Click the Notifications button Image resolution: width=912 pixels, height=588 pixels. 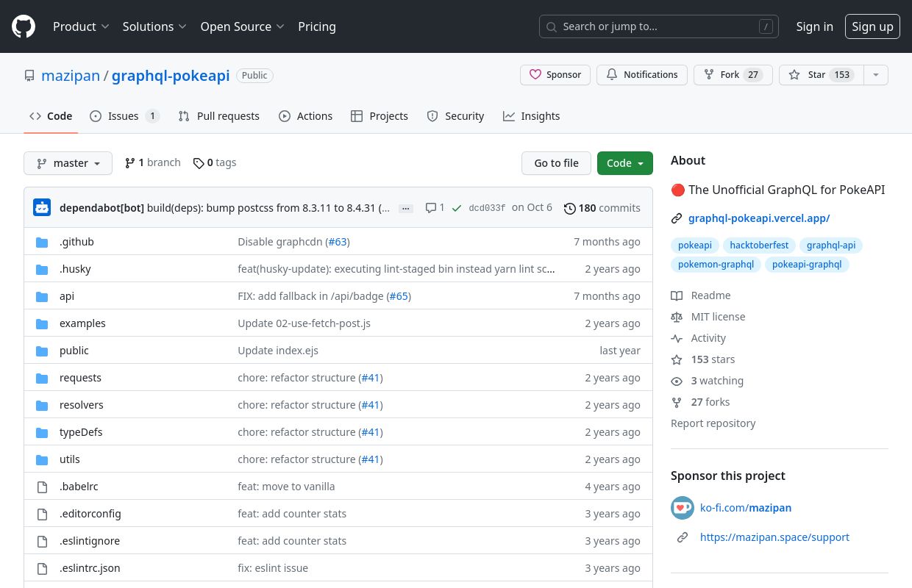[x=642, y=75]
